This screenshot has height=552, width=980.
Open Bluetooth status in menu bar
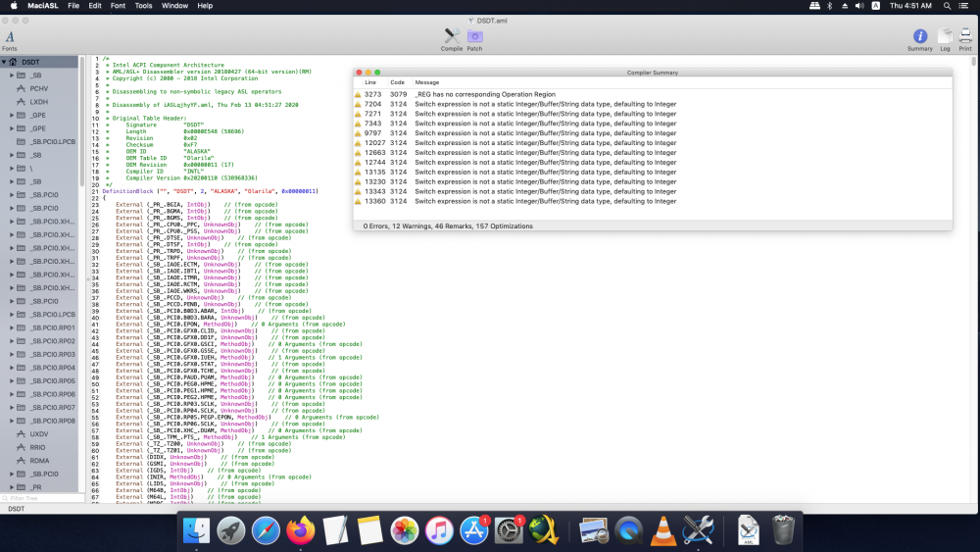829,6
